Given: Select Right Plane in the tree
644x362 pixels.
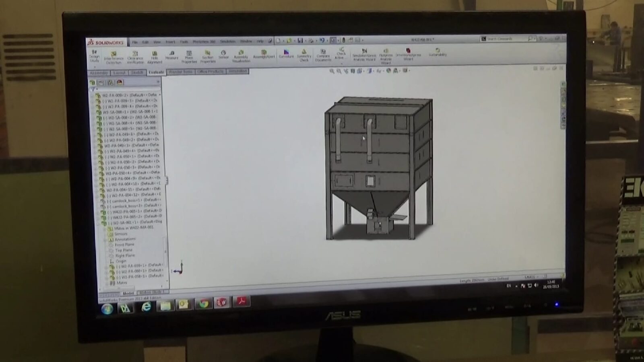Looking at the screenshot, I should point(122,255).
